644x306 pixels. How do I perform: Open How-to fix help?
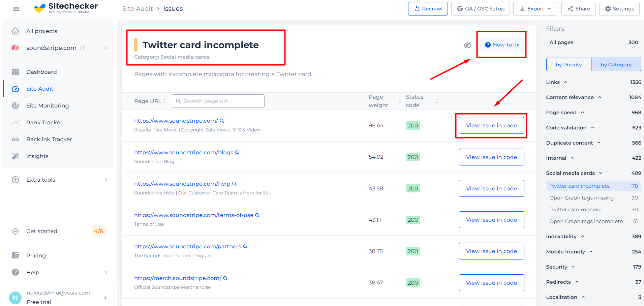tap(502, 45)
